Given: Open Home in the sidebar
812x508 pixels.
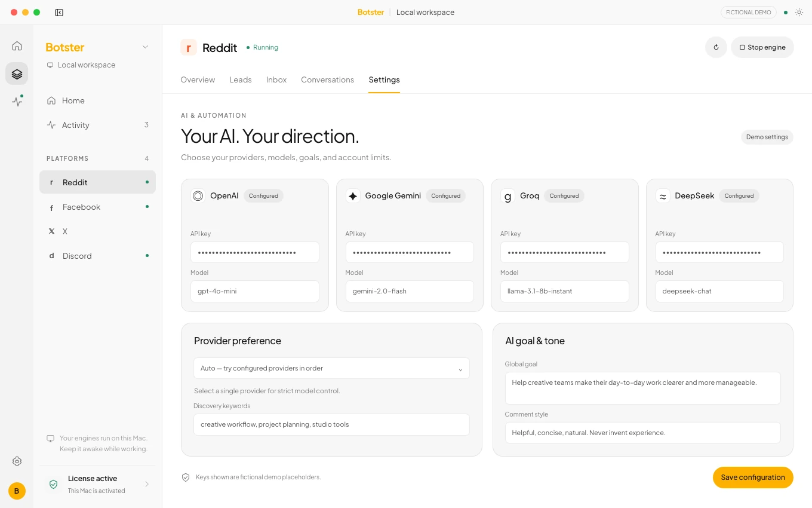Looking at the screenshot, I should 97,100.
